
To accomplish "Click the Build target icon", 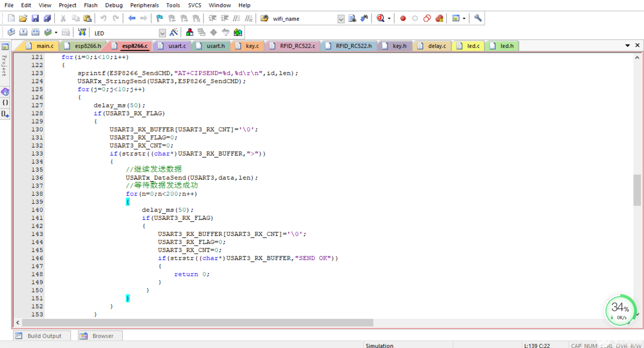I will pyautogui.click(x=23, y=32).
